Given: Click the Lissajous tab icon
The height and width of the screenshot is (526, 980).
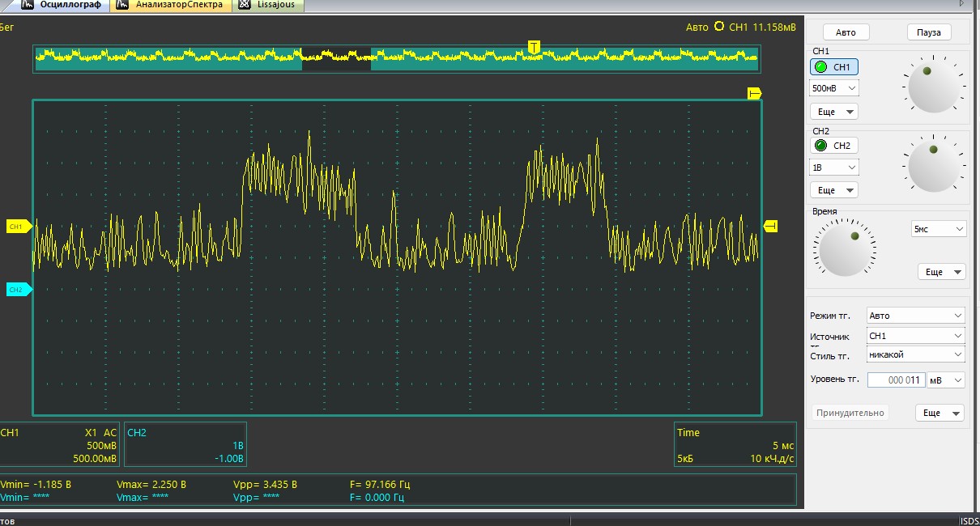Looking at the screenshot, I should [x=244, y=5].
